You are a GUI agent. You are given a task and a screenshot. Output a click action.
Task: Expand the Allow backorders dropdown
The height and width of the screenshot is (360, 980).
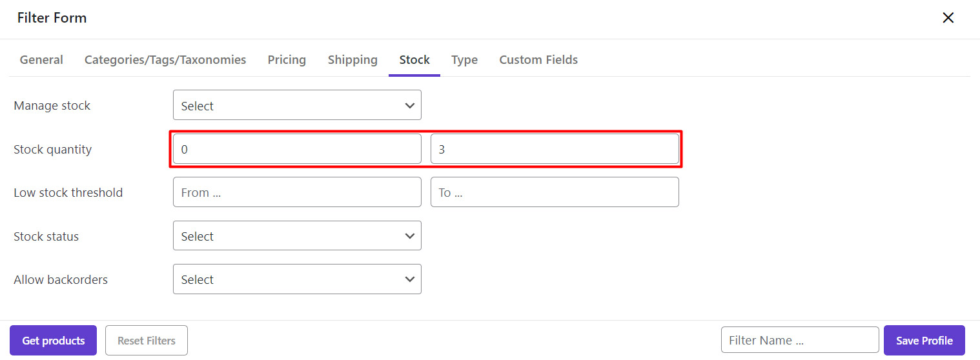pos(297,279)
